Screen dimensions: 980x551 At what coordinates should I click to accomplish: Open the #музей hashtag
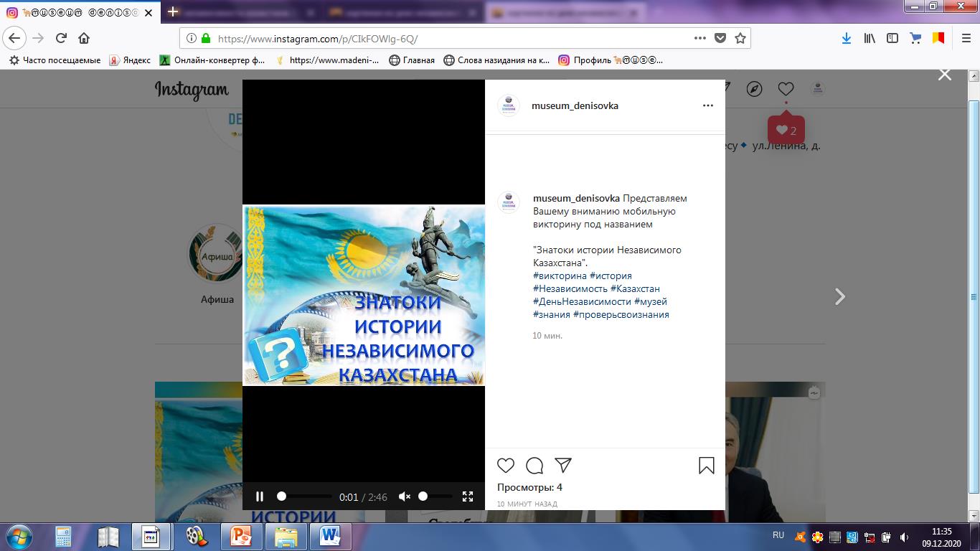click(651, 302)
